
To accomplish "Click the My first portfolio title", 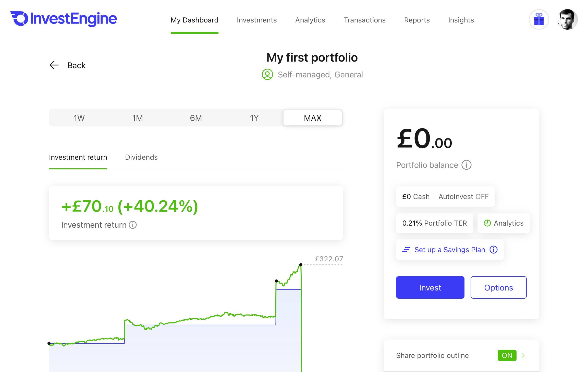I will tap(312, 57).
